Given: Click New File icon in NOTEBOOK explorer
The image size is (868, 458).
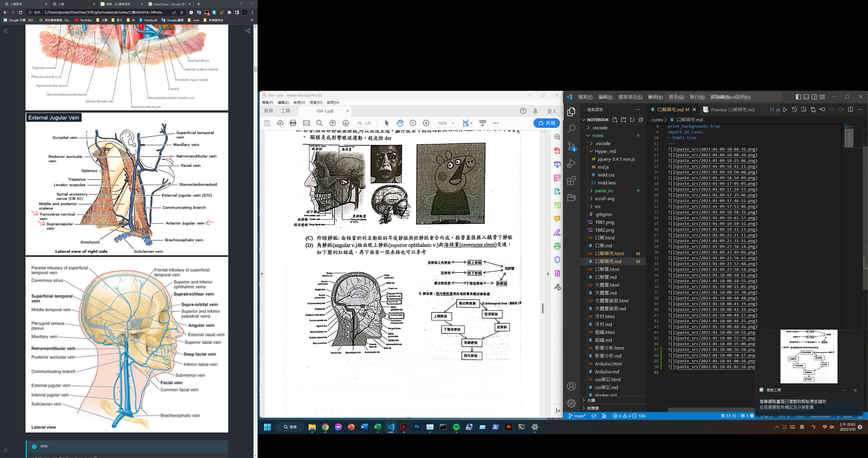Looking at the screenshot, I should 615,120.
